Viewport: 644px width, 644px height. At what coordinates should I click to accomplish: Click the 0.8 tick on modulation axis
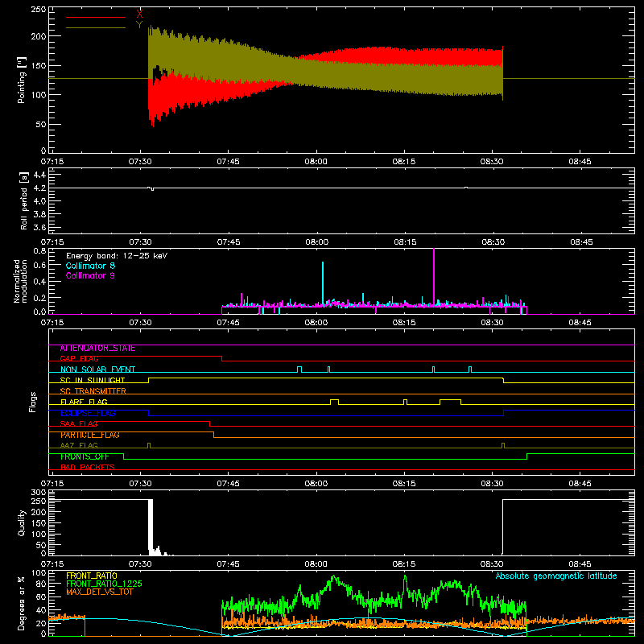click(x=39, y=250)
